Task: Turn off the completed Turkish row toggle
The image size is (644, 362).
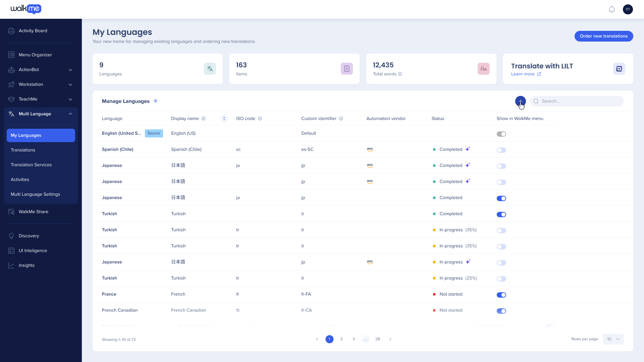Action: click(501, 215)
